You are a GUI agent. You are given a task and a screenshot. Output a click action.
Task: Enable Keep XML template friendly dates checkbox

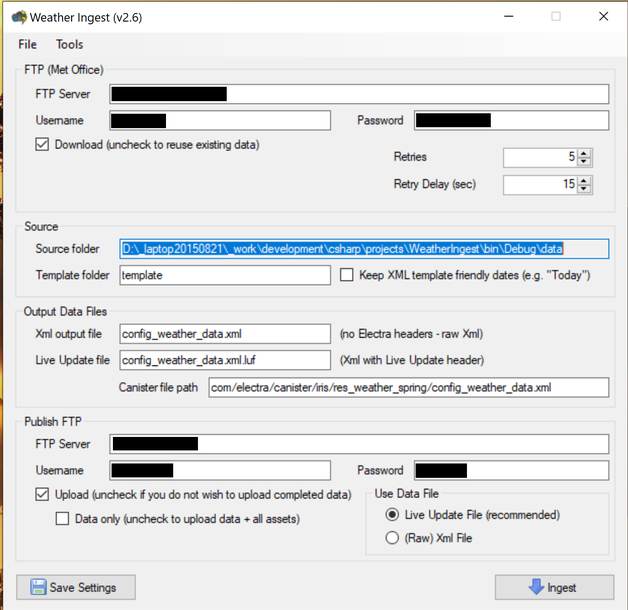tap(348, 275)
